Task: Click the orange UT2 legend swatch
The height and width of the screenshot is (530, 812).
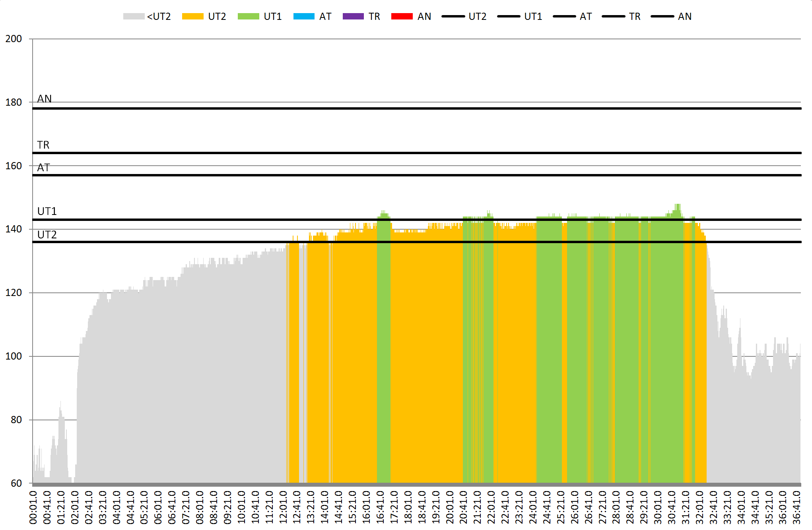Action: tap(192, 16)
